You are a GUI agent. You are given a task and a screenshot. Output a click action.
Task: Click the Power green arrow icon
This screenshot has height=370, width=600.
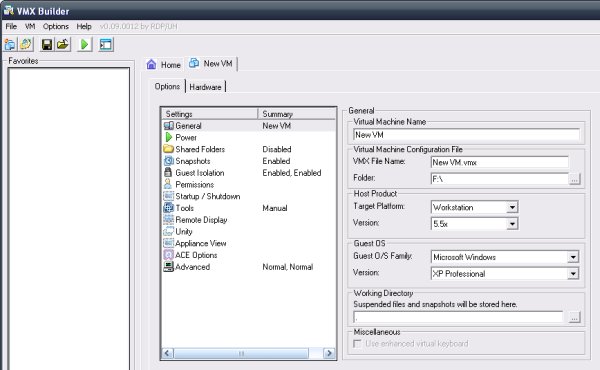click(168, 137)
